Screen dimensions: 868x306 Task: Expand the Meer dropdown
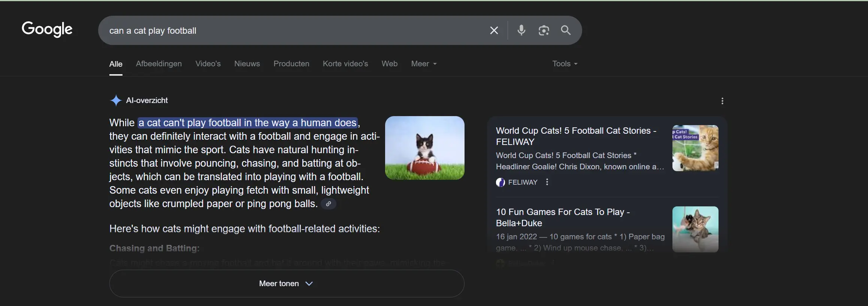point(424,64)
